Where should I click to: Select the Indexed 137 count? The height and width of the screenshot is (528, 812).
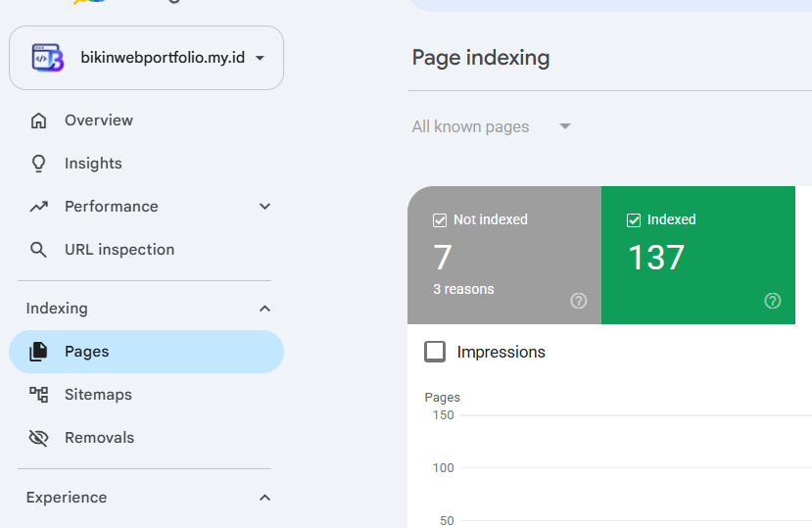click(x=656, y=258)
